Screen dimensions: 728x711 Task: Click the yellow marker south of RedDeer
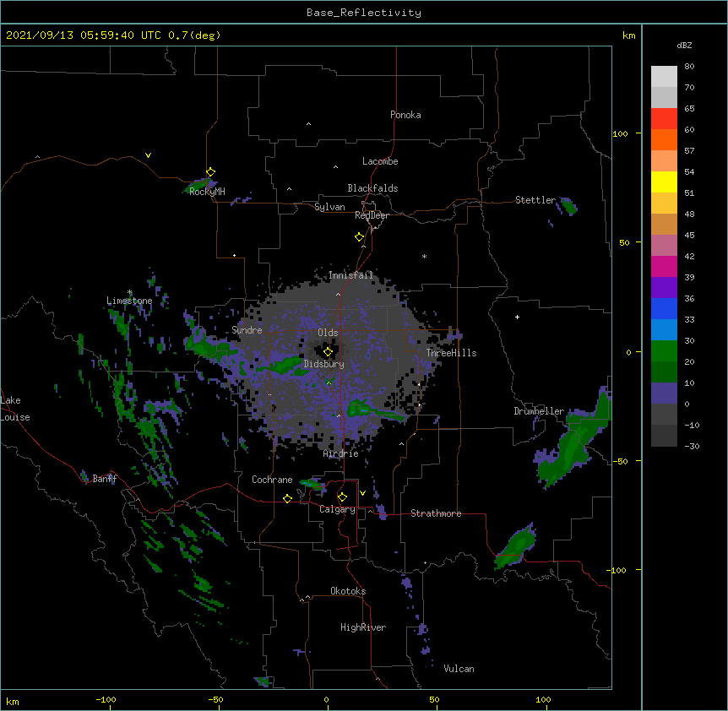click(359, 237)
